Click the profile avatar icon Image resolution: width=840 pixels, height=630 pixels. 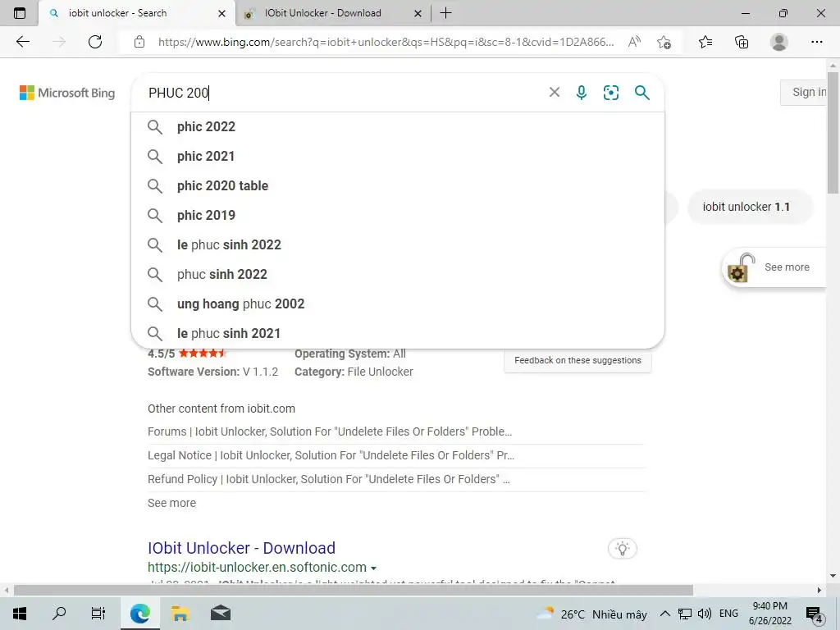[779, 42]
